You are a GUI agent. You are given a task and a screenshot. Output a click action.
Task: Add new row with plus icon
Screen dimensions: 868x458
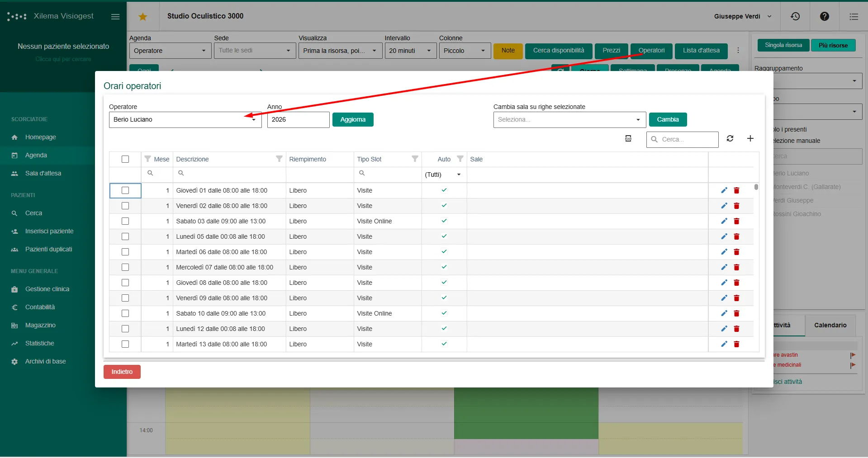[750, 138]
